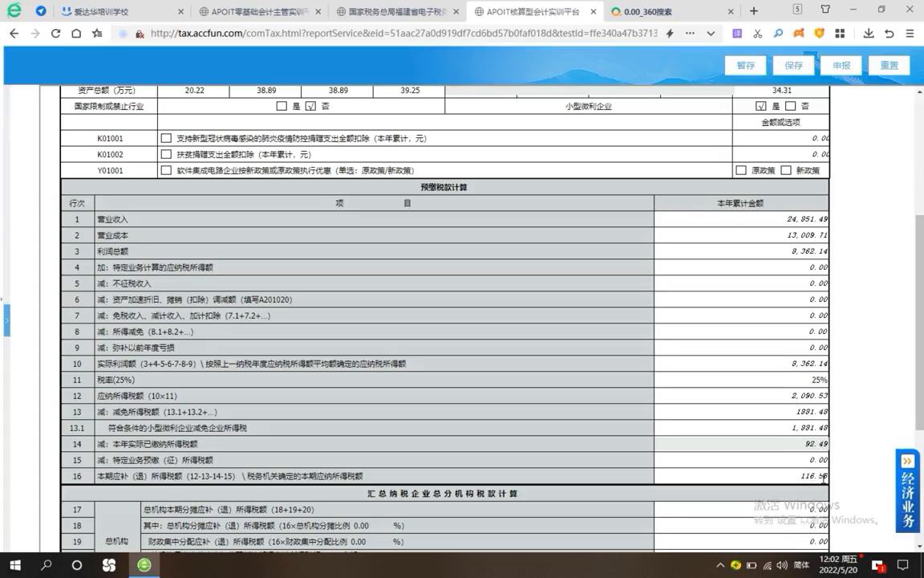
Task: Open the apps grid icon beside the shield
Action: click(x=840, y=33)
